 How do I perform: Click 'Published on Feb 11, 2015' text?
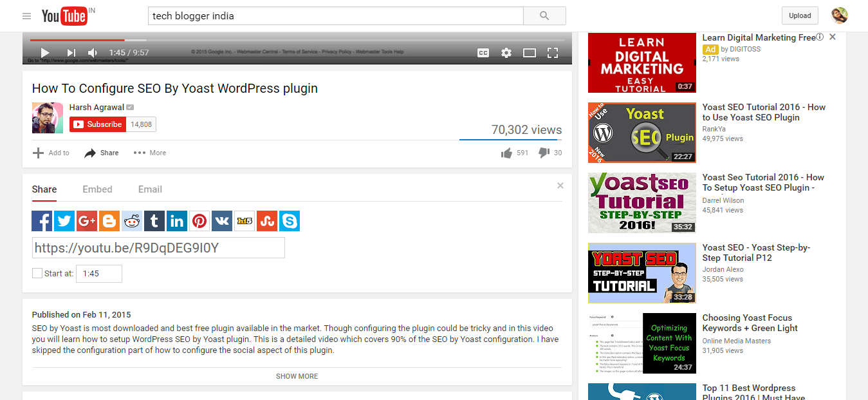pyautogui.click(x=82, y=315)
